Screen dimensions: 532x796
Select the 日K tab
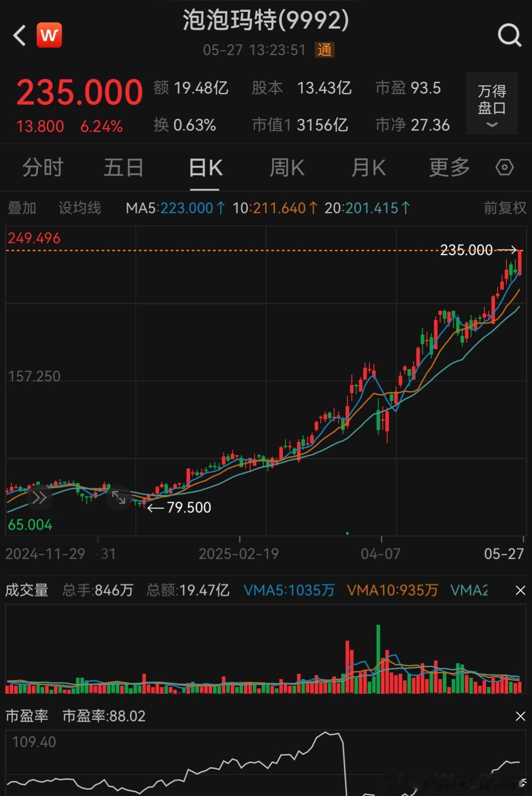(205, 168)
